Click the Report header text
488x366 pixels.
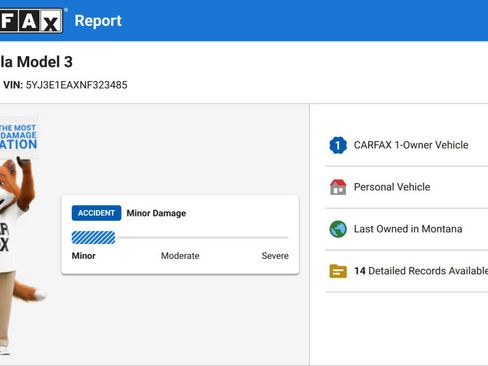[98, 21]
